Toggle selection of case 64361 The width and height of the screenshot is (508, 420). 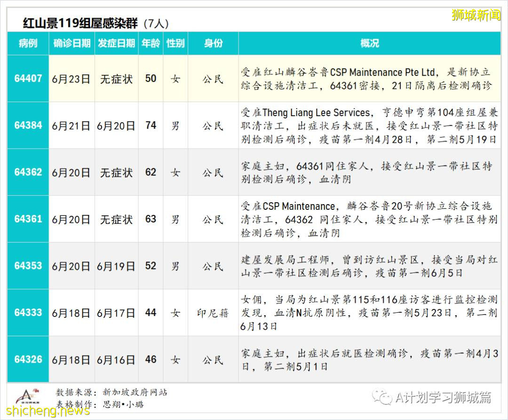click(27, 219)
